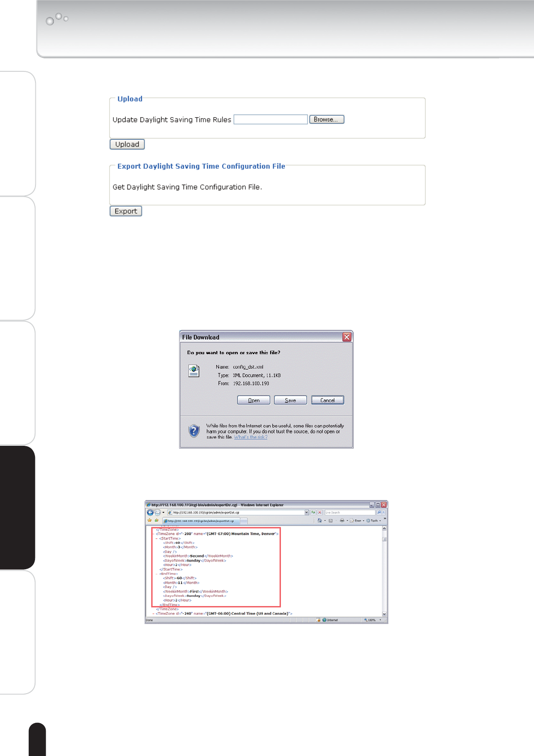Screen dimensions: 534x756
Task: Open the search options dropdown
Action: (384, 512)
